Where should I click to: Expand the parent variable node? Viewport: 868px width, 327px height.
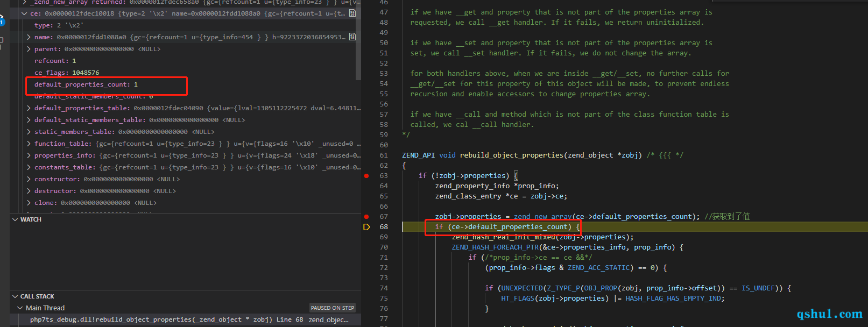pyautogui.click(x=29, y=49)
